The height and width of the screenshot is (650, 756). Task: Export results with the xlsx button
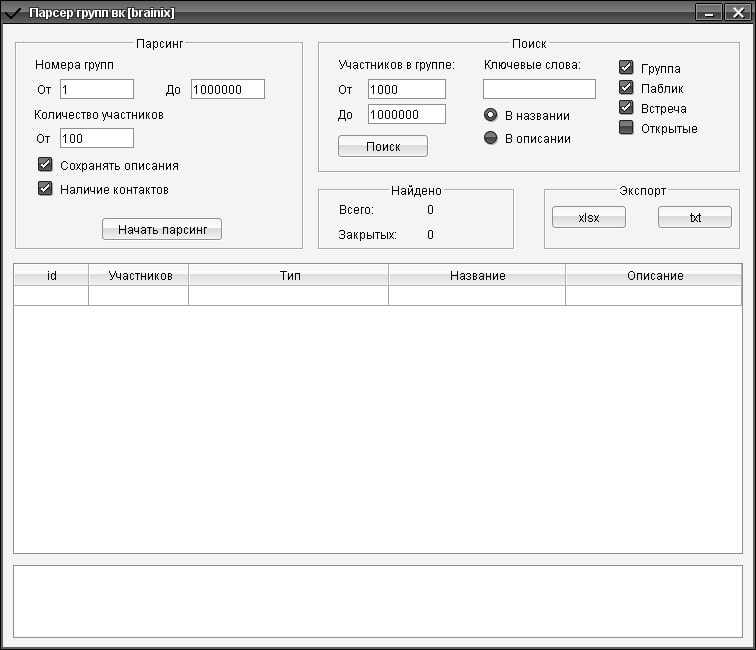click(x=588, y=218)
